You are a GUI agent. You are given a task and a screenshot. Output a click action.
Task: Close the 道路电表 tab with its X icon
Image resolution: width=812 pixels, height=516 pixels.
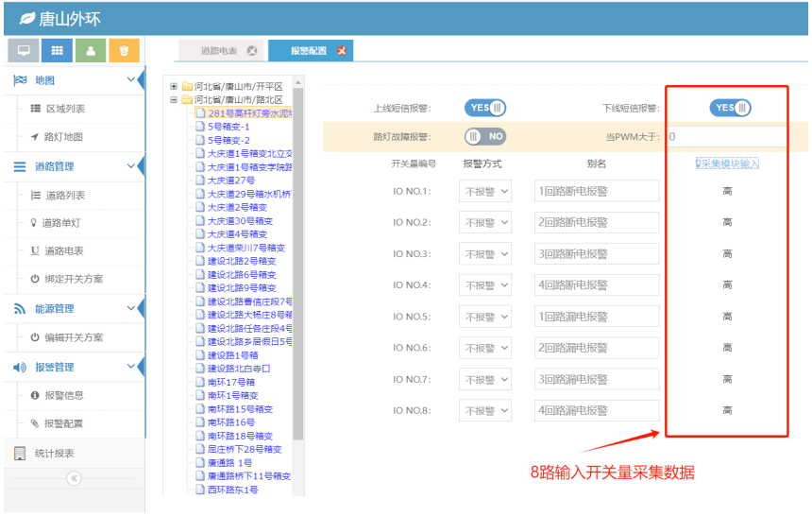click(x=251, y=51)
